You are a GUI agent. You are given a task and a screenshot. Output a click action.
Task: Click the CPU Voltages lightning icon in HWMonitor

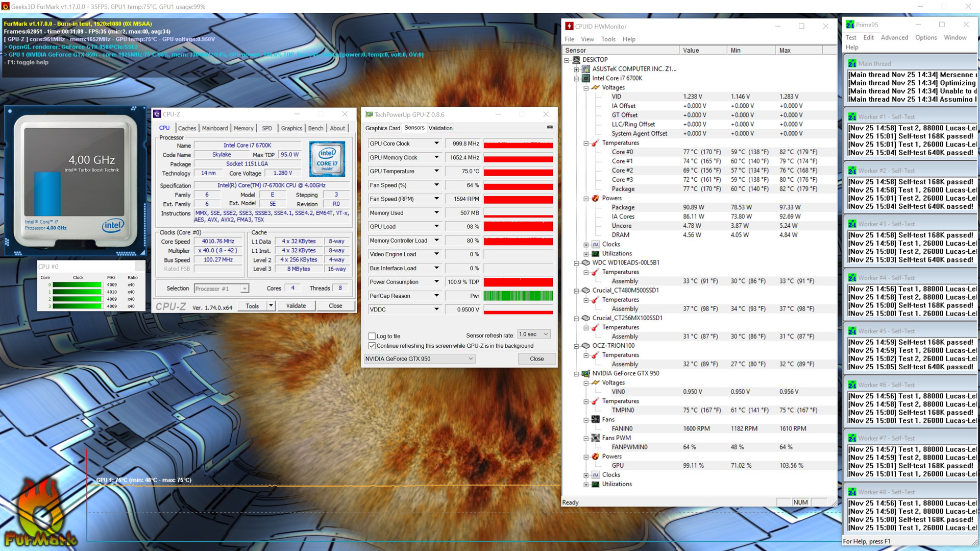[595, 87]
